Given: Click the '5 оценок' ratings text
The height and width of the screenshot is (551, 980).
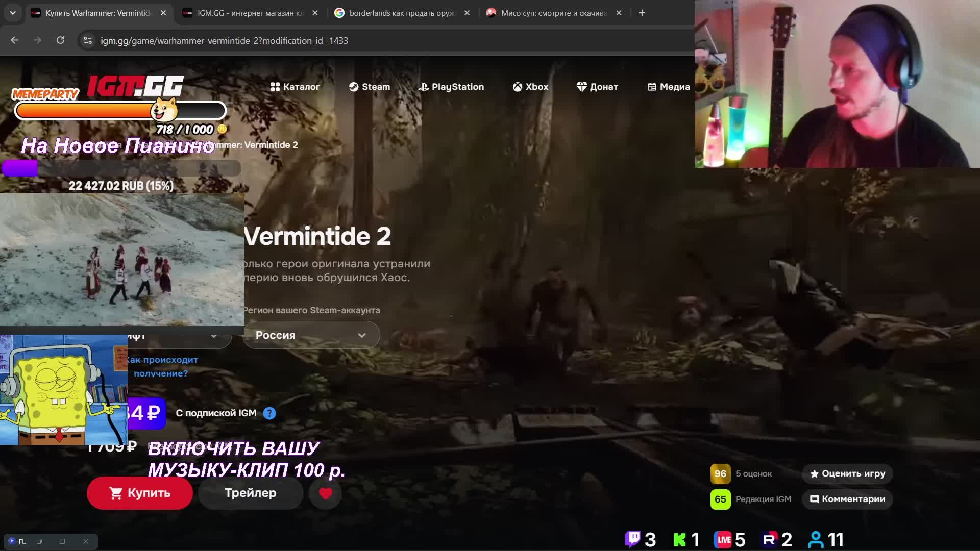Looking at the screenshot, I should tap(754, 473).
